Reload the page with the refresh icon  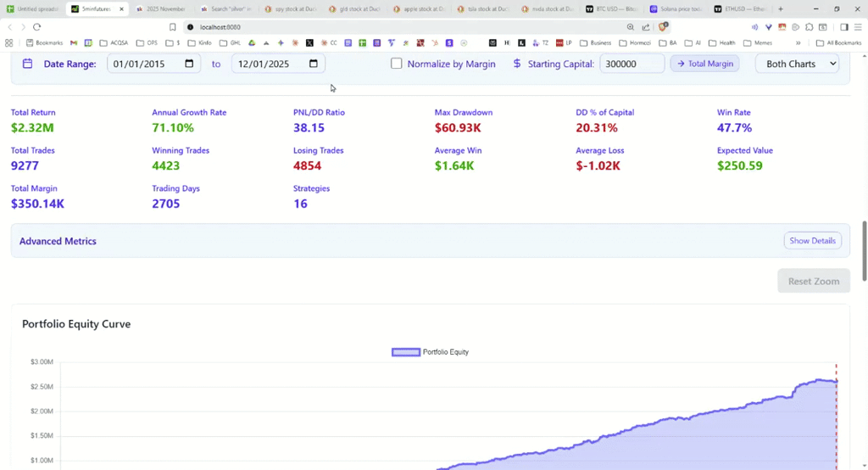[37, 26]
